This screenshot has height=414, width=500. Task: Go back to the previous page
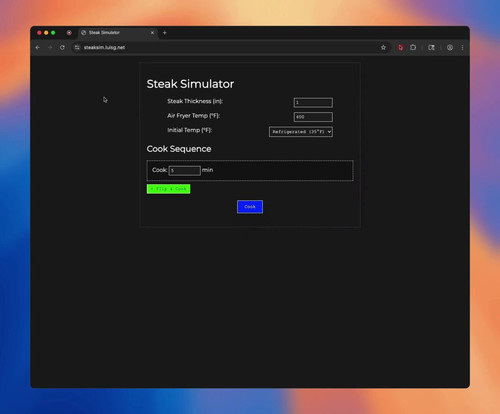tap(38, 48)
